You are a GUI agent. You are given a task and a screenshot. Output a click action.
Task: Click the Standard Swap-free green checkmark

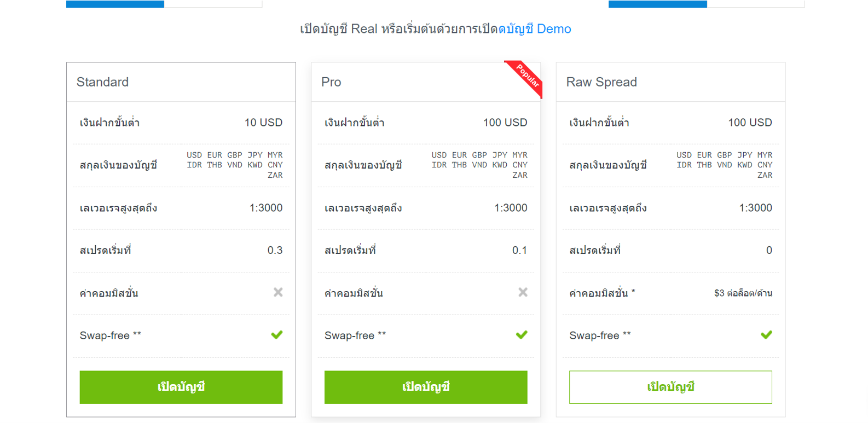click(277, 335)
